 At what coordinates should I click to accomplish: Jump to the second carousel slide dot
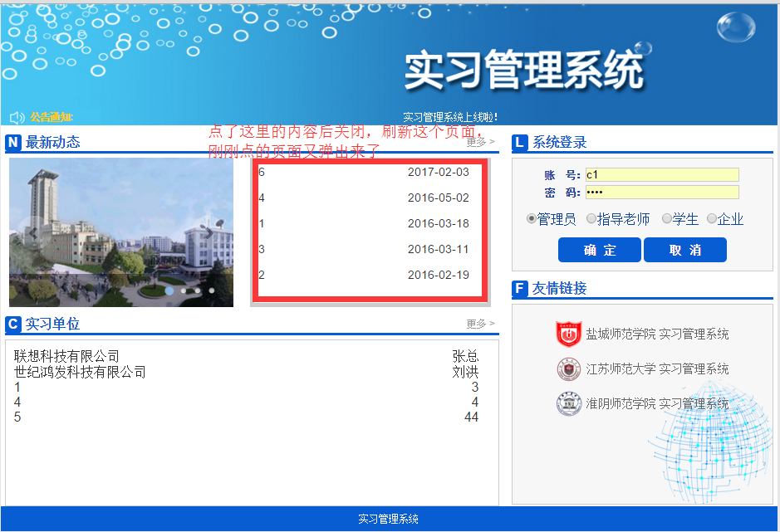click(x=184, y=290)
